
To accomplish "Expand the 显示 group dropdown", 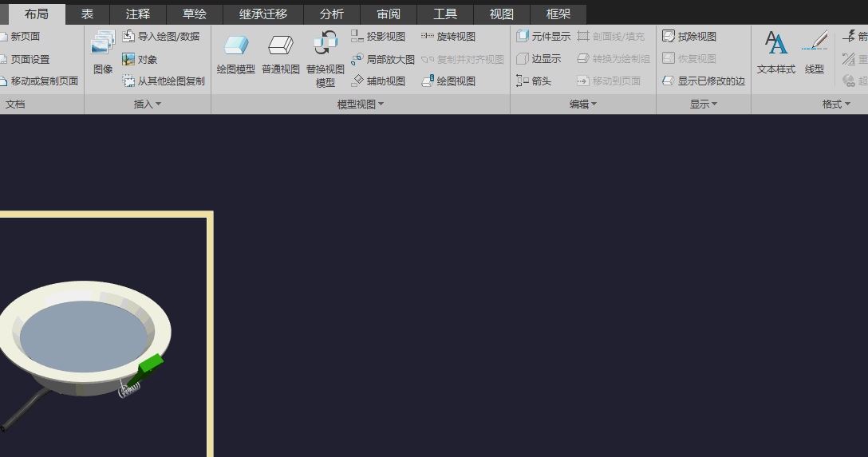I will (703, 104).
